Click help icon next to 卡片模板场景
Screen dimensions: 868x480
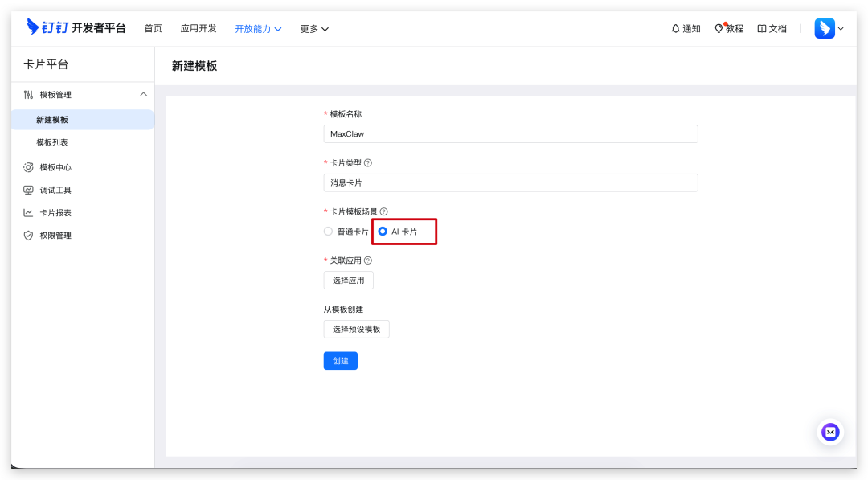[x=383, y=211]
